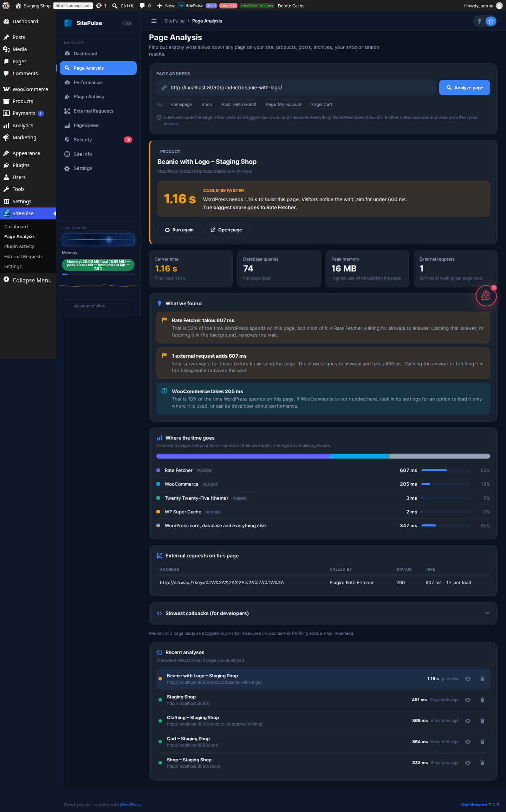
Task: Click the page address input field
Action: [296, 88]
